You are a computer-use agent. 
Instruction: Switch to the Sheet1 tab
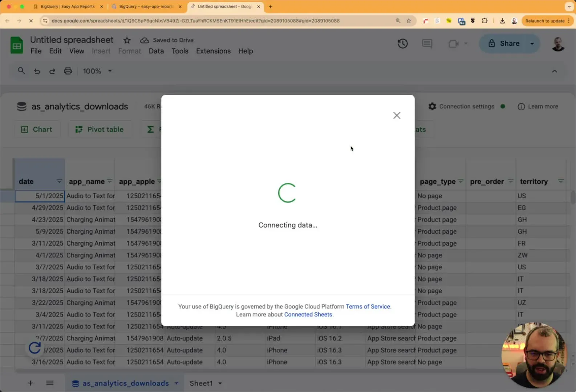click(201, 383)
